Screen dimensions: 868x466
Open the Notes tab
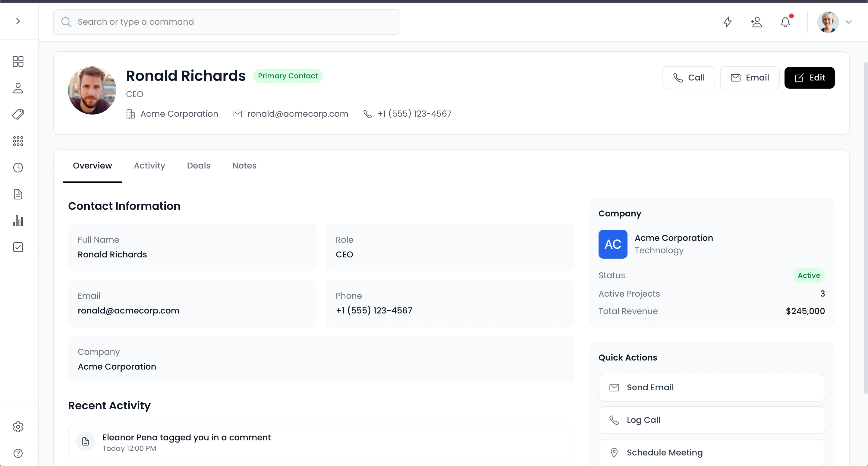tap(244, 166)
